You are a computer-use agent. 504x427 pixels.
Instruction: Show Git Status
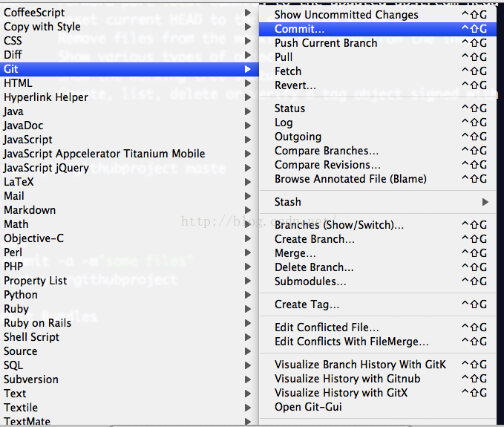click(378, 108)
